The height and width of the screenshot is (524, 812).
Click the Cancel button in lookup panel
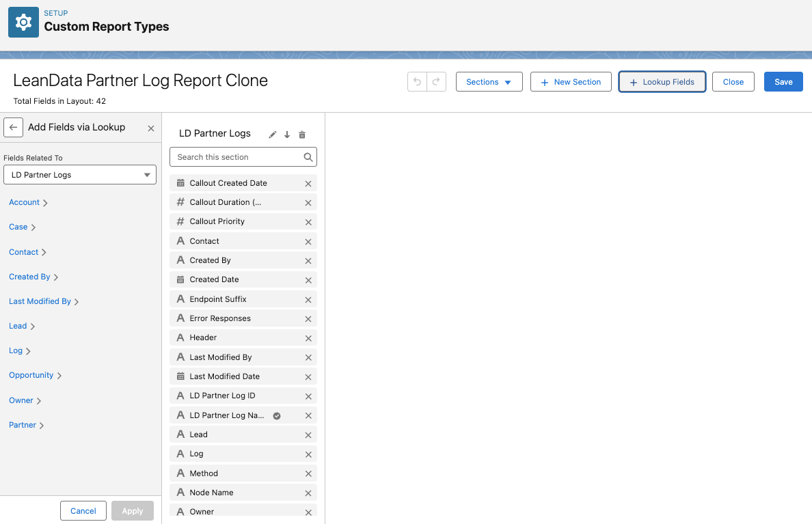[83, 511]
